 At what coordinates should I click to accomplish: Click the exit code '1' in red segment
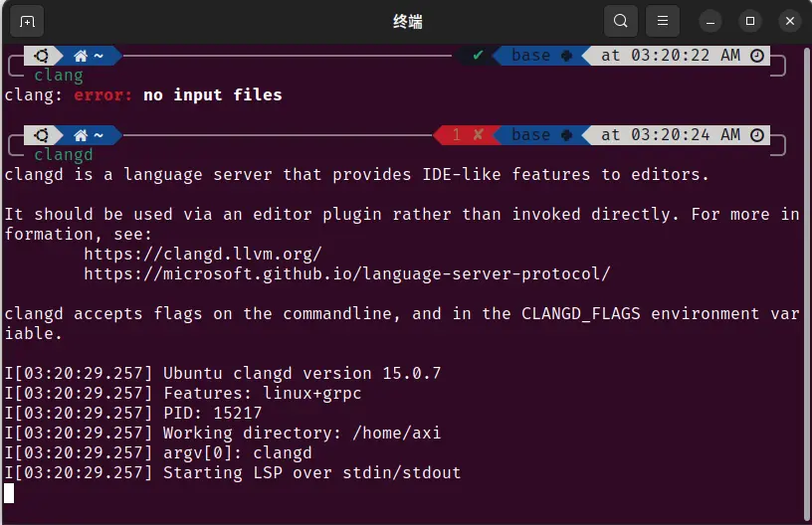[456, 135]
